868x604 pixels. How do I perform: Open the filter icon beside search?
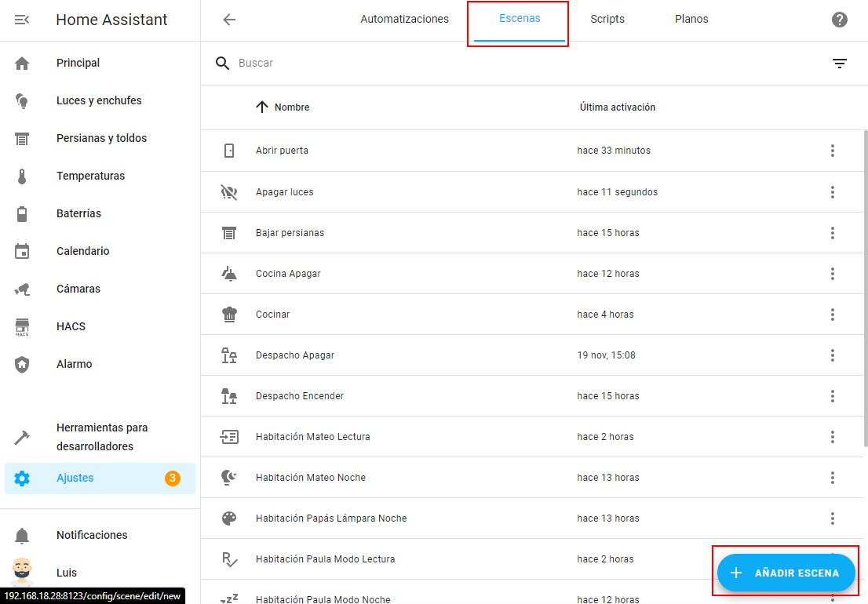click(x=839, y=64)
